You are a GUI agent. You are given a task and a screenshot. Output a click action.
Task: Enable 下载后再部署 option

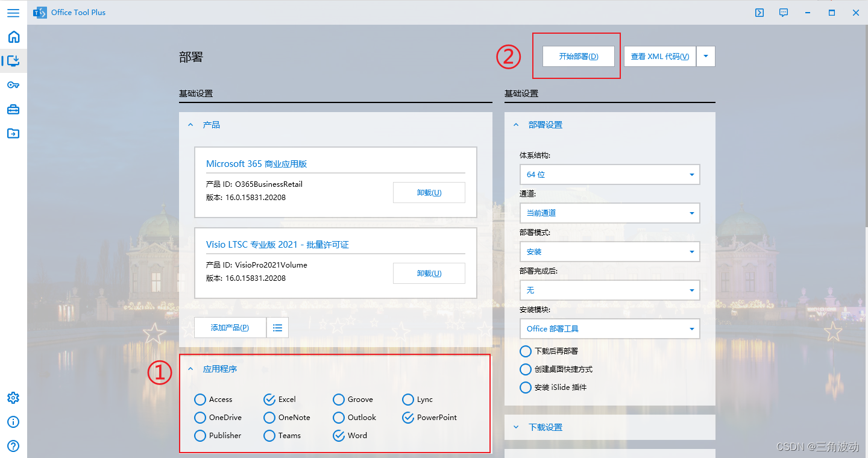tap(526, 351)
